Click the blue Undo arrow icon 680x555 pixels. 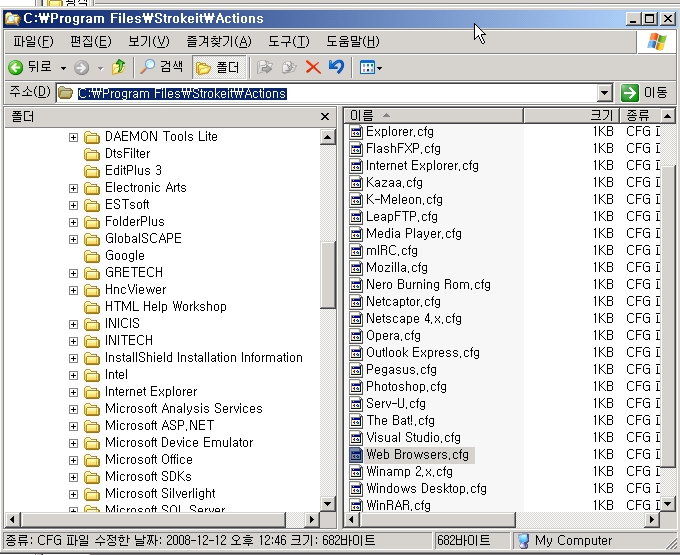pos(336,67)
